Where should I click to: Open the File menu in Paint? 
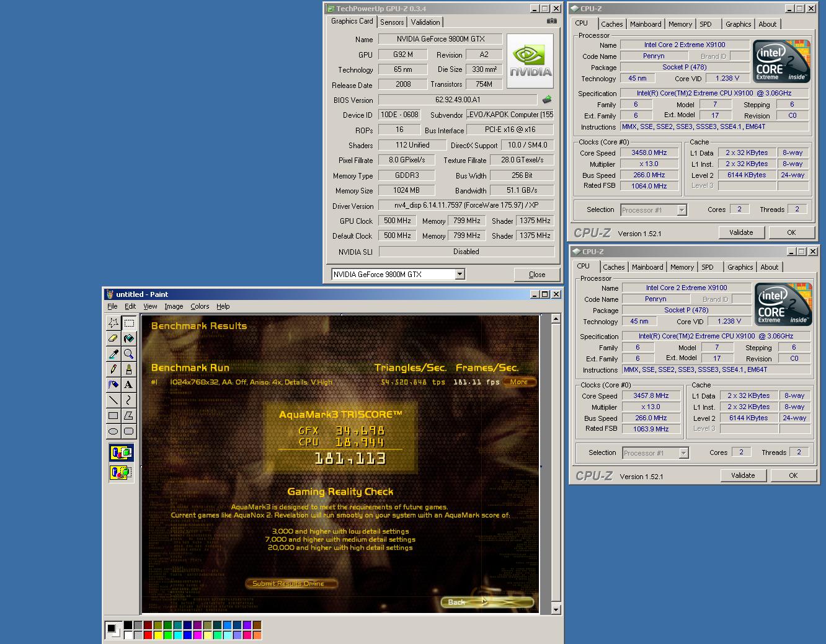click(112, 306)
